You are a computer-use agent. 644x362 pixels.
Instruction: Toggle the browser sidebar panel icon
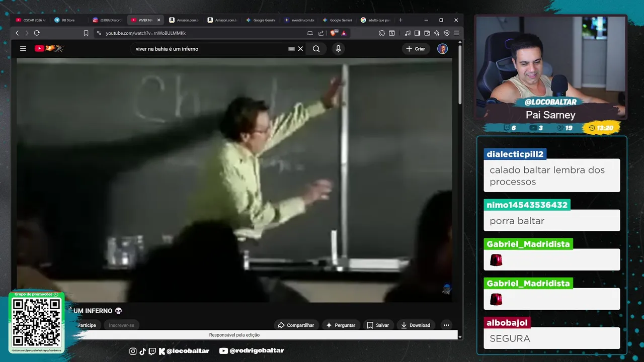pyautogui.click(x=417, y=33)
